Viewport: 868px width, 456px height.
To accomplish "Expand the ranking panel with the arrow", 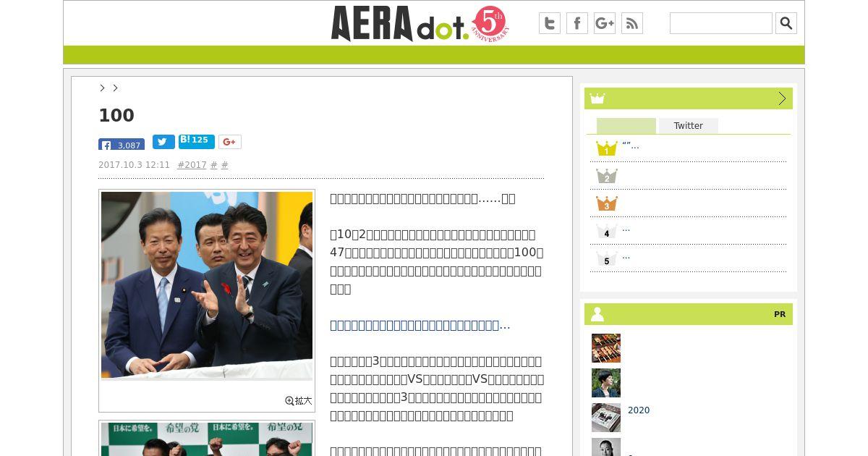I will 782,98.
